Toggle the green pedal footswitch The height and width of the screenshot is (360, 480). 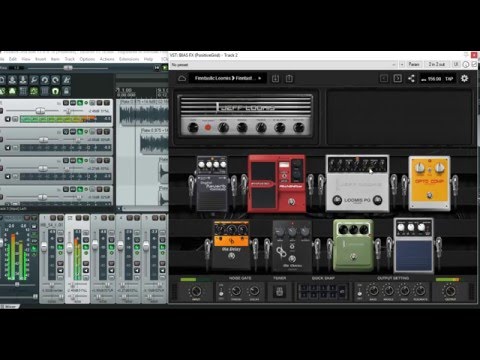click(353, 257)
